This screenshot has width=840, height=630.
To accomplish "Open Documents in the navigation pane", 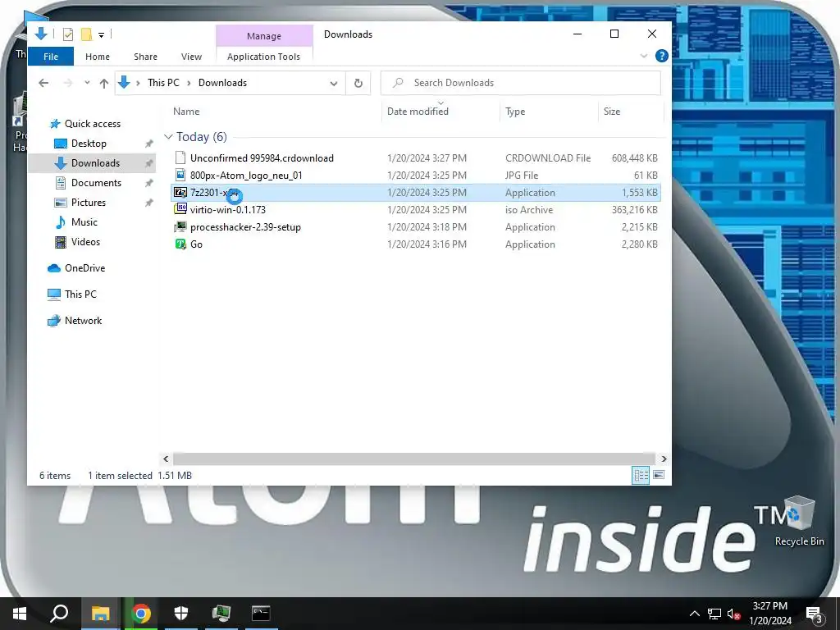I will point(97,183).
